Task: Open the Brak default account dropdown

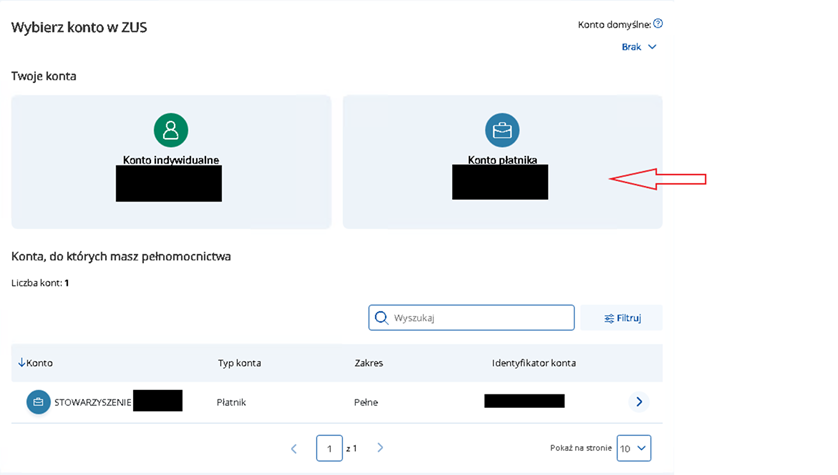Action: [639, 47]
